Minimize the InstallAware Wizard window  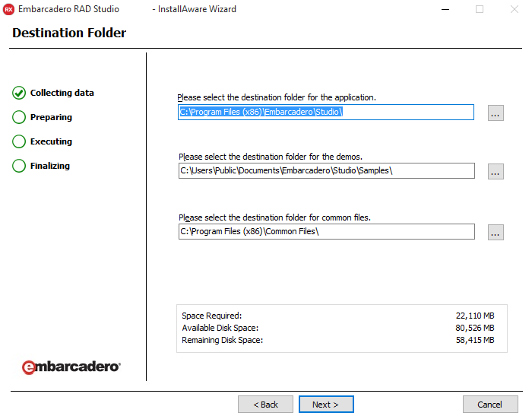point(445,10)
